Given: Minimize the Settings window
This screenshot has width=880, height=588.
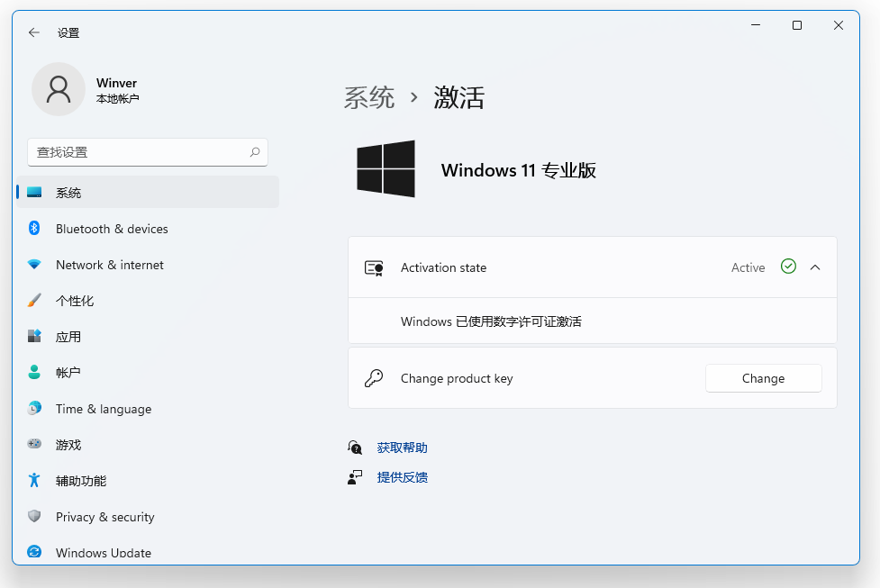Looking at the screenshot, I should (756, 25).
